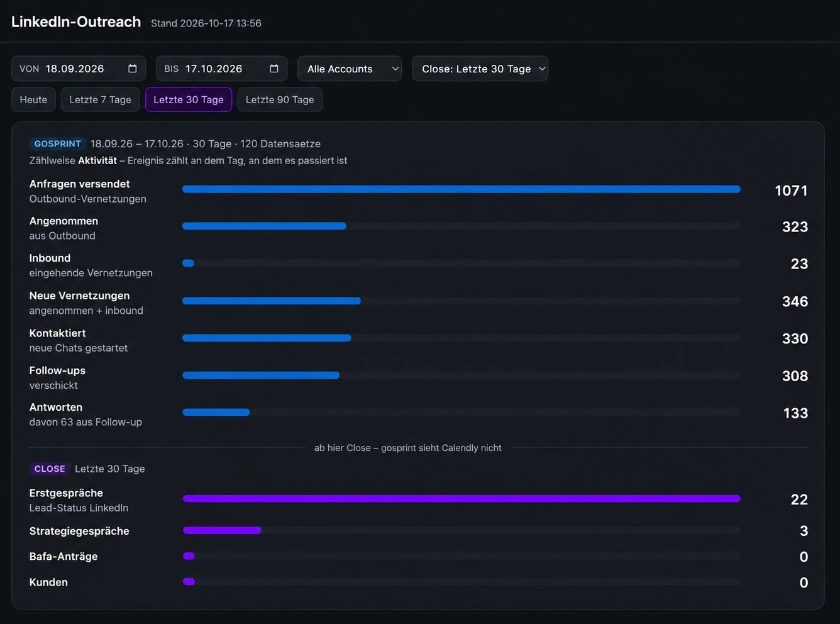This screenshot has height=624, width=840.
Task: Click the Kontaktiert label
Action: [57, 333]
